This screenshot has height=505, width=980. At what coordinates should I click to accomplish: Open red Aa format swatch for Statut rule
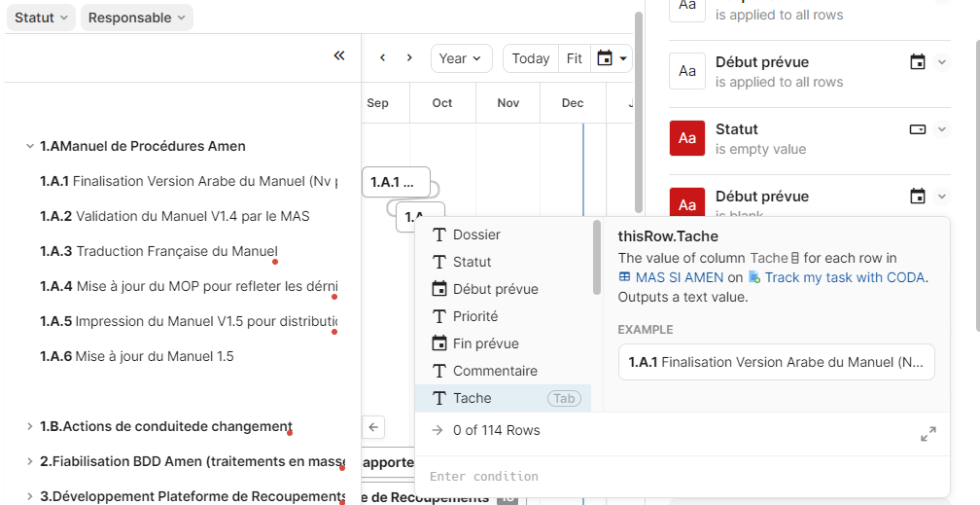pyautogui.click(x=686, y=138)
